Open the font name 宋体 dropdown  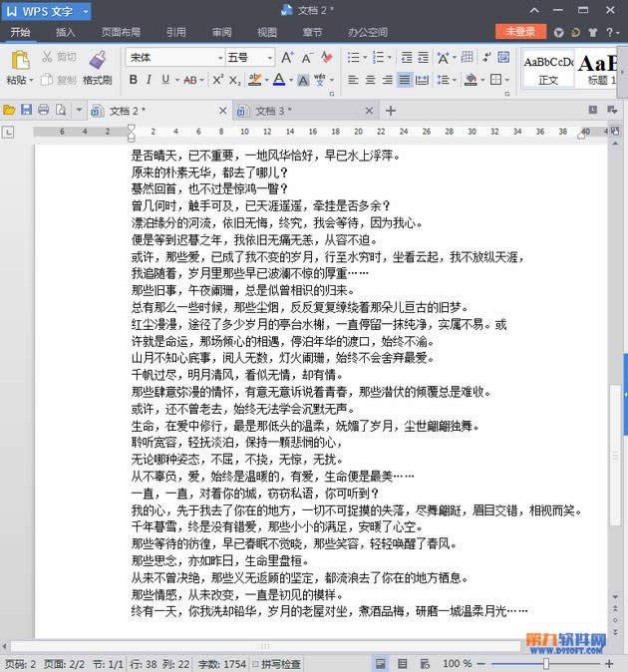219,58
